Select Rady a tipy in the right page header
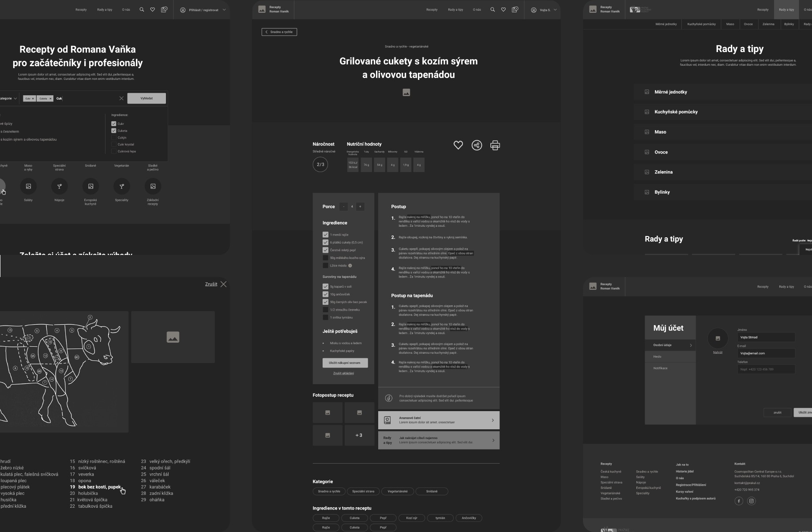This screenshot has width=812, height=532. (x=786, y=9)
